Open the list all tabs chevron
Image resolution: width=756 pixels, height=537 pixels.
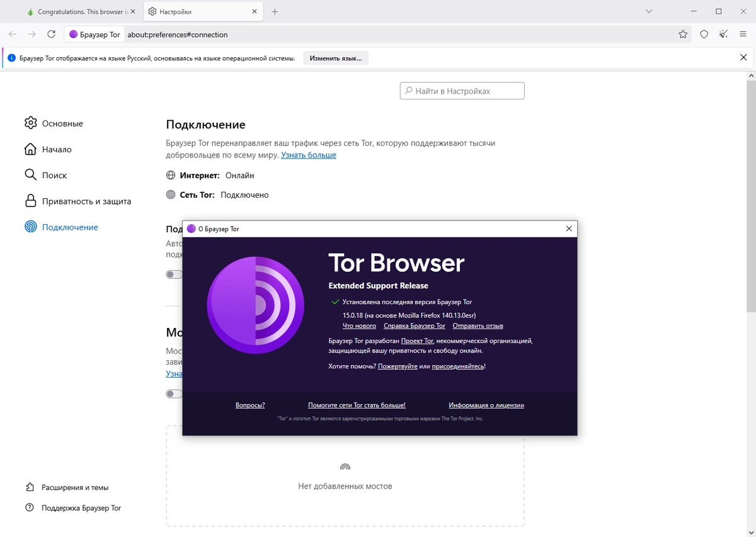pyautogui.click(x=649, y=11)
